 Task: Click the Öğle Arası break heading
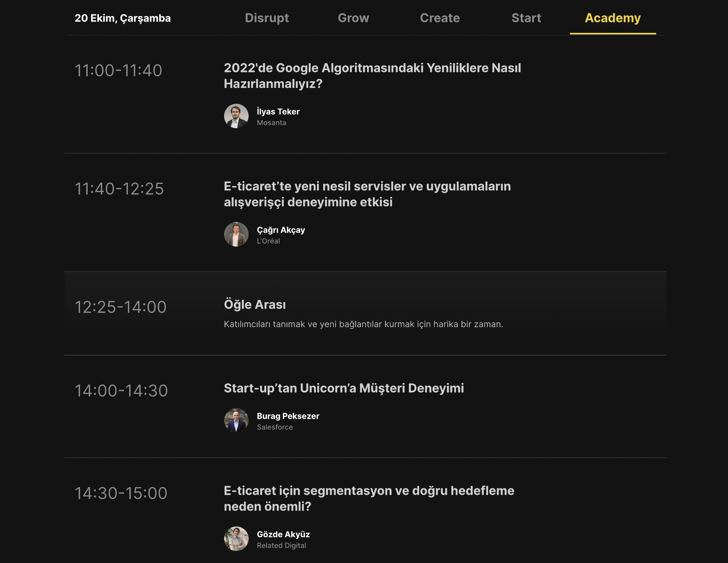(x=255, y=305)
